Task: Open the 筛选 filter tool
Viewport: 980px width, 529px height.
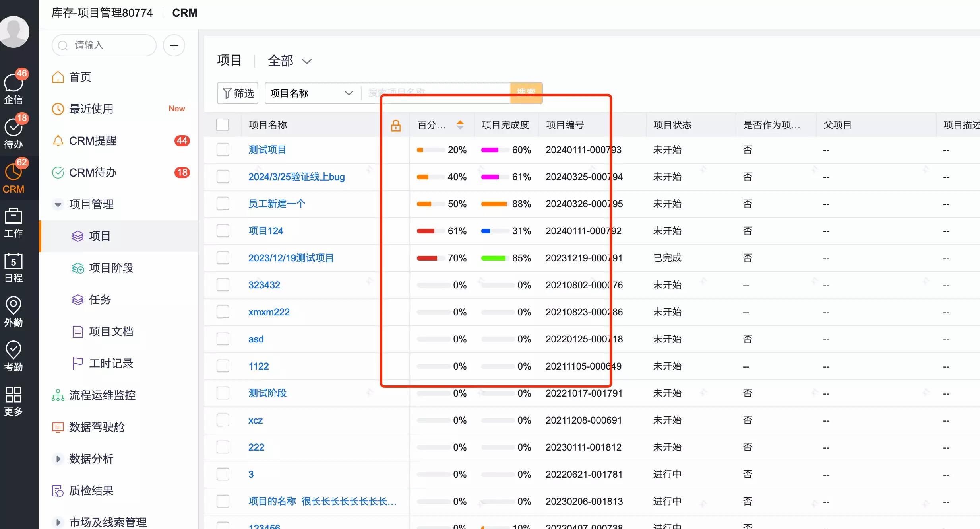Action: coord(237,93)
